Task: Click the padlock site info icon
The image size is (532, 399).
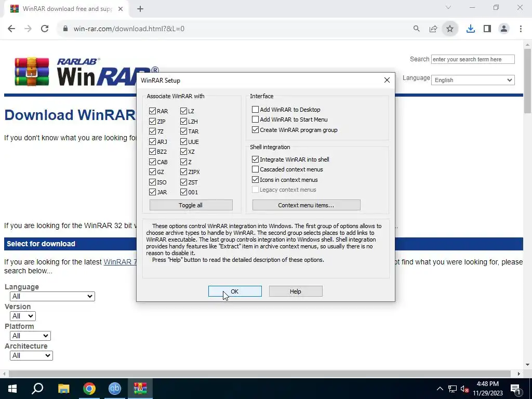Action: click(65, 29)
